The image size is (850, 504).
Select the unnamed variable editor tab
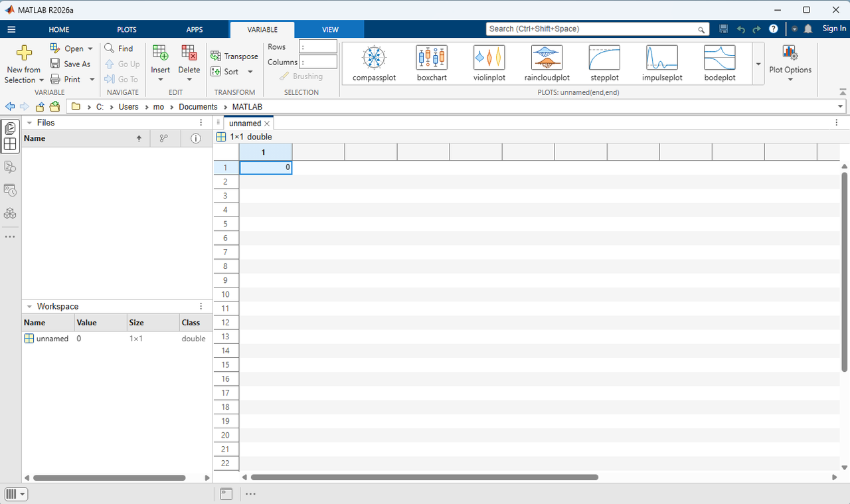[x=245, y=124]
